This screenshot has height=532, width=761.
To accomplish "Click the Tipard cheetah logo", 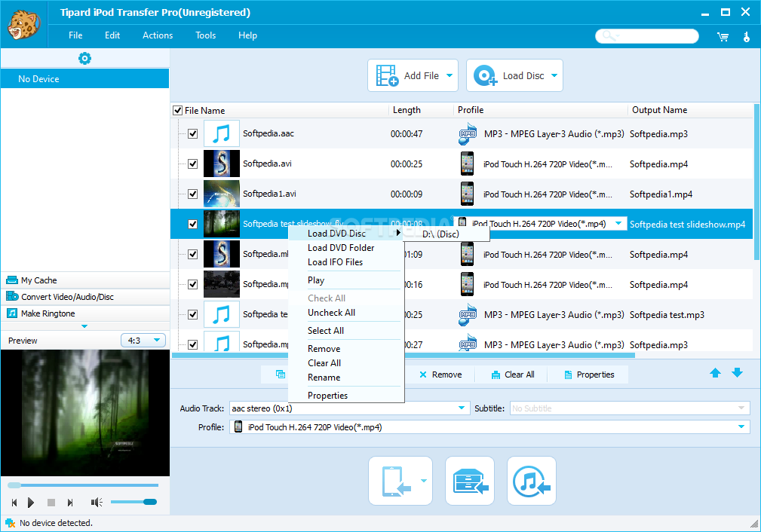I will click(x=23, y=24).
